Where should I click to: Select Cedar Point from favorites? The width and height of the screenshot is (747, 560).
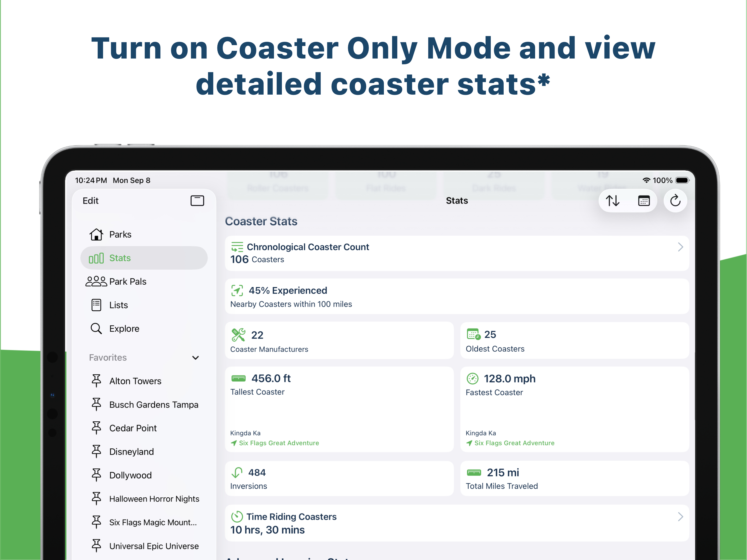[x=144, y=428]
